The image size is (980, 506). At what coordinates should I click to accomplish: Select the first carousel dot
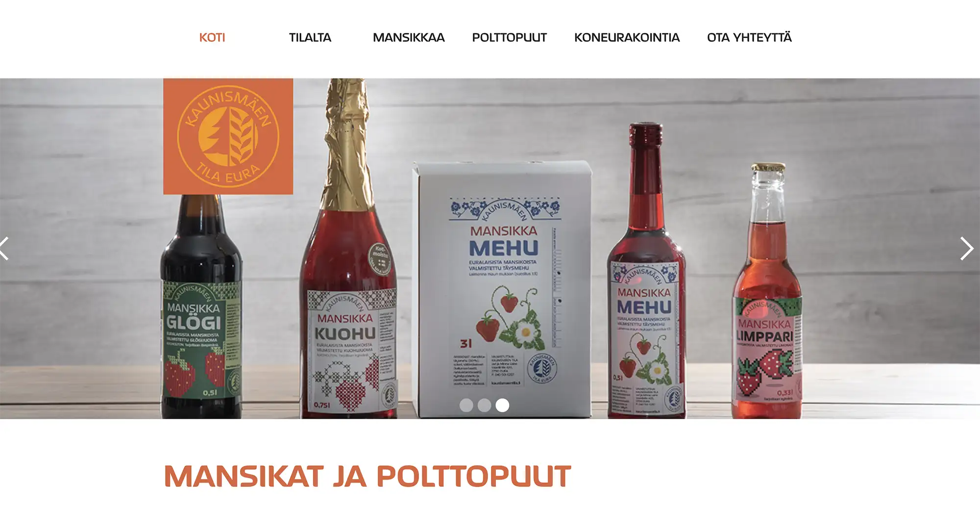(x=466, y=405)
